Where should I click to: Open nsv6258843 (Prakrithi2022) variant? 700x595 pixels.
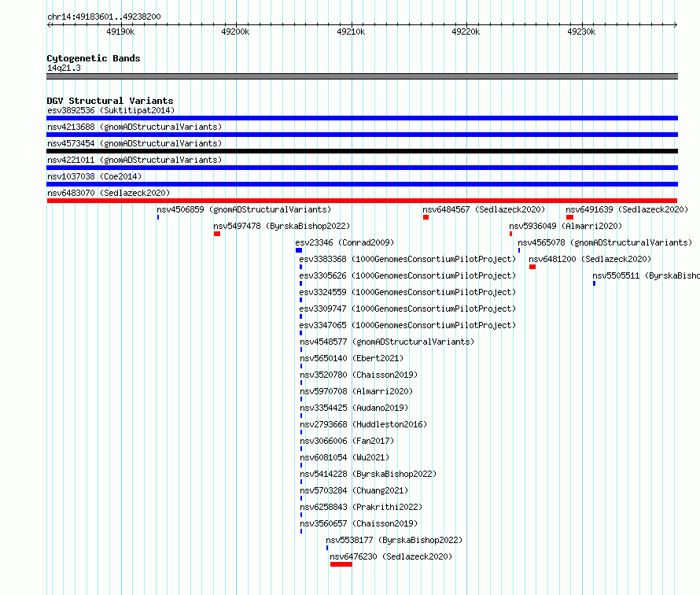[361, 507]
